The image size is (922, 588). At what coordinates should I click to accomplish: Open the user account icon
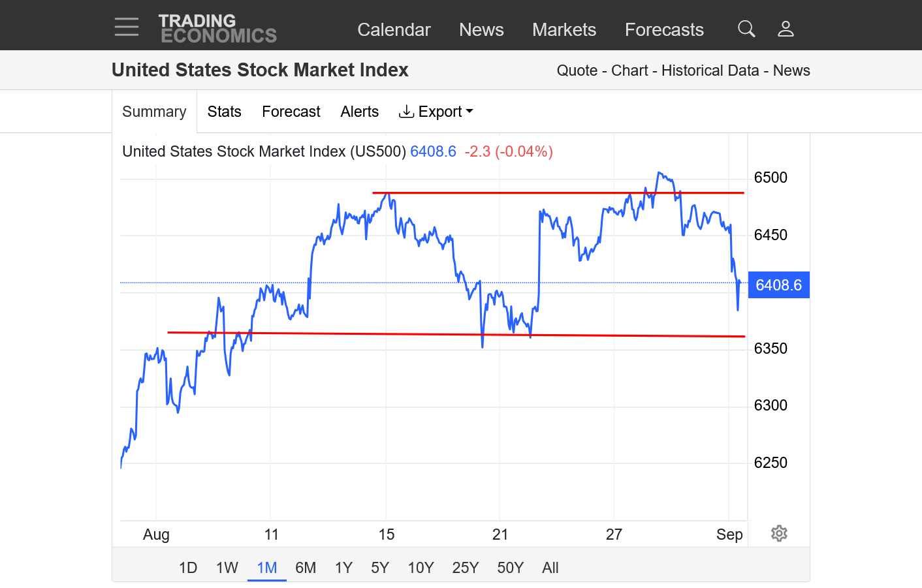(786, 29)
